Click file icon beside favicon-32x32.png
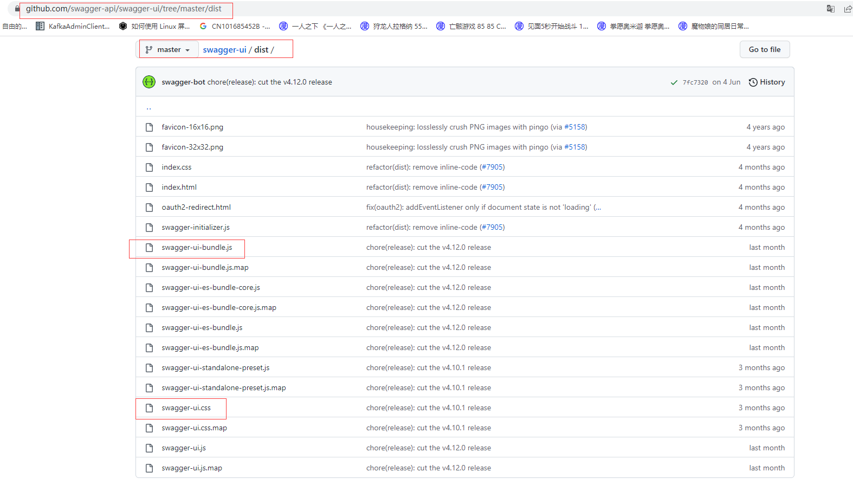The width and height of the screenshot is (853, 504). (x=149, y=147)
